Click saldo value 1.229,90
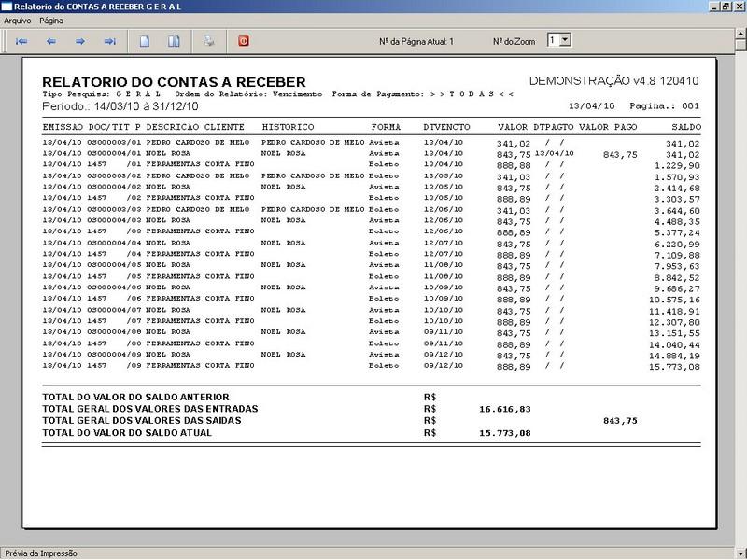Viewport: 747px width, 560px height. tap(677, 166)
